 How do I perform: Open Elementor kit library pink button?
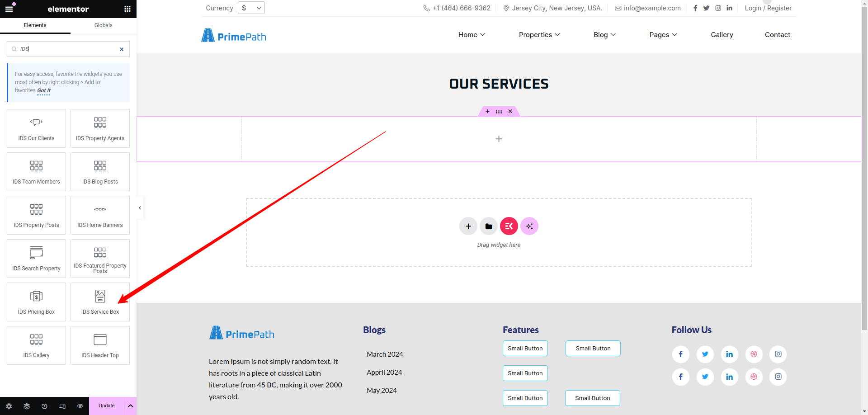[x=509, y=226]
